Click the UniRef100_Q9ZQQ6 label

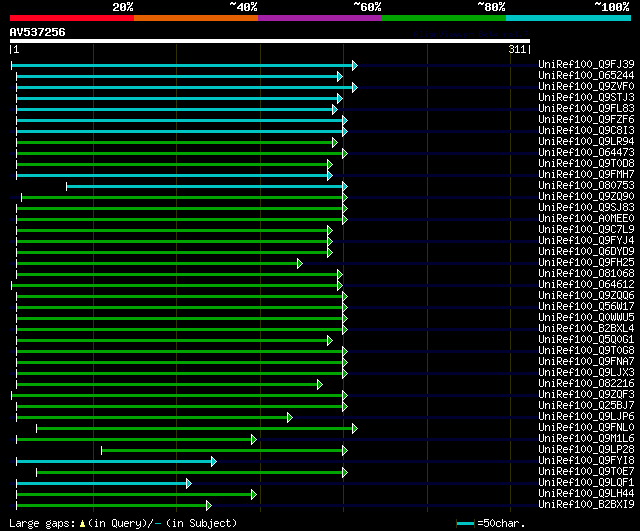point(586,295)
